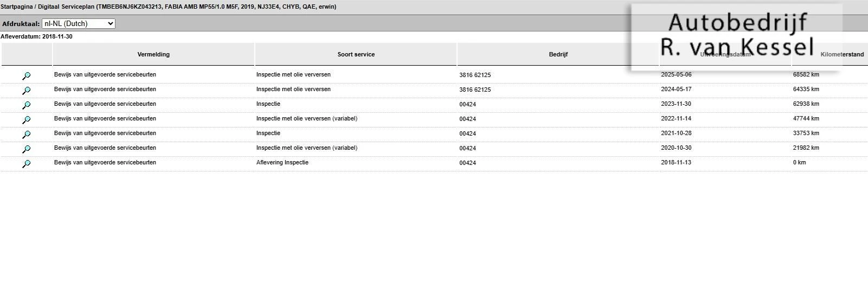Open the Afdruktaal language dropdown
The height and width of the screenshot is (306, 868).
(79, 24)
